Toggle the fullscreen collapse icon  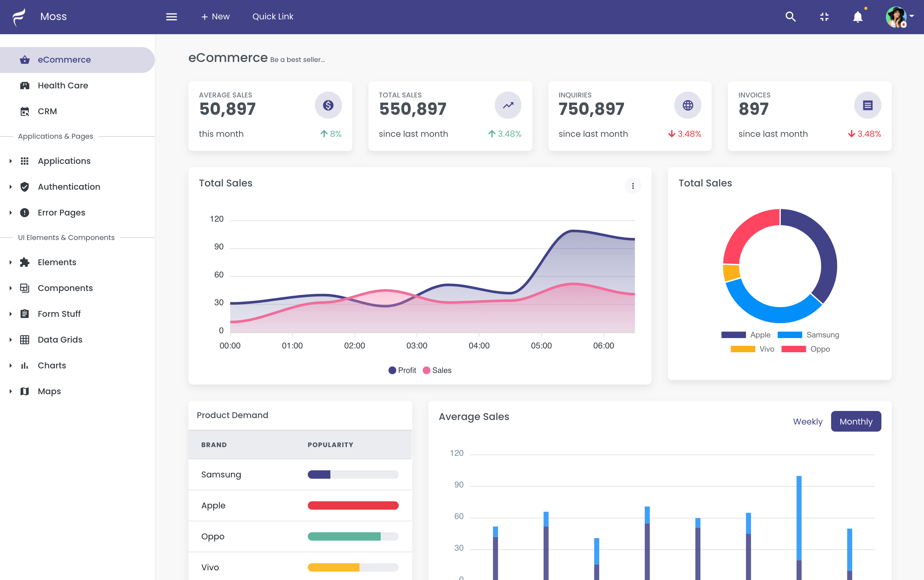coord(824,17)
